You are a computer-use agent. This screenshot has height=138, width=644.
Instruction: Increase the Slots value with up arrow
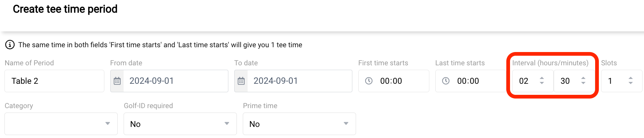tap(631, 78)
